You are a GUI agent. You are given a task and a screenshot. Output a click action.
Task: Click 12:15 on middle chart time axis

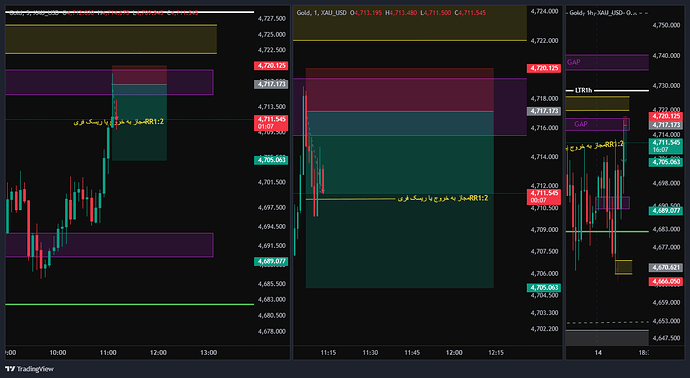496,352
